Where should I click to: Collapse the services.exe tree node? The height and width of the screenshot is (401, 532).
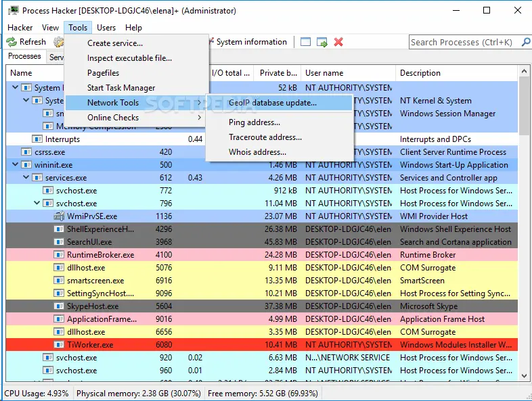[26, 177]
